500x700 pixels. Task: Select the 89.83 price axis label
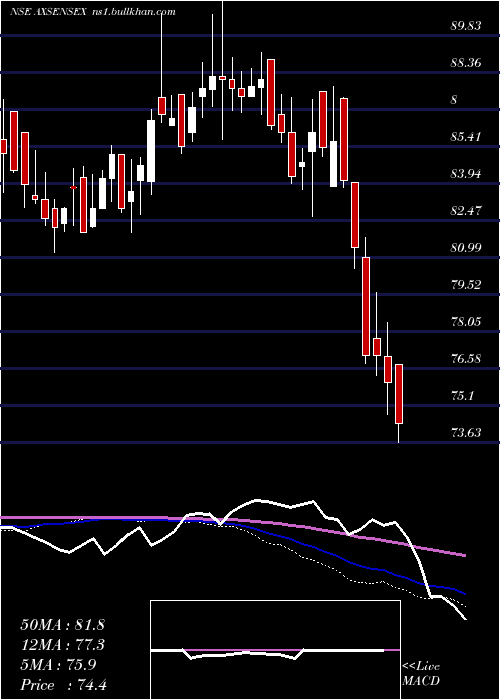(466, 26)
